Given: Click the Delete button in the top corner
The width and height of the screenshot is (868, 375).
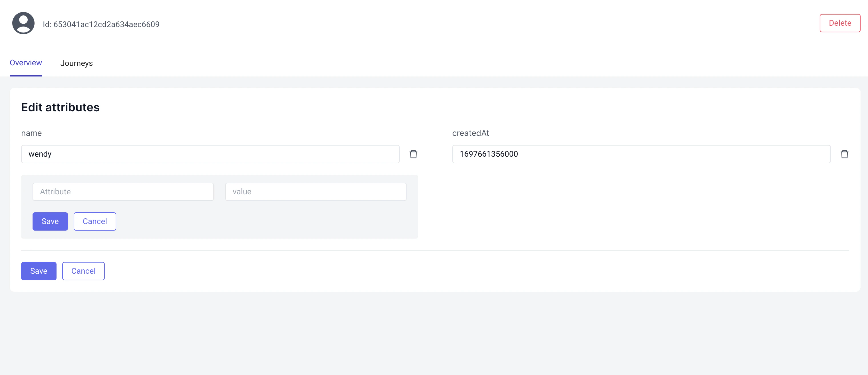Looking at the screenshot, I should 840,23.
